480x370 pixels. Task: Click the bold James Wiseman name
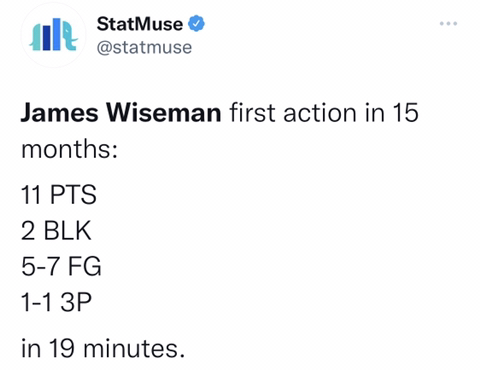point(121,112)
